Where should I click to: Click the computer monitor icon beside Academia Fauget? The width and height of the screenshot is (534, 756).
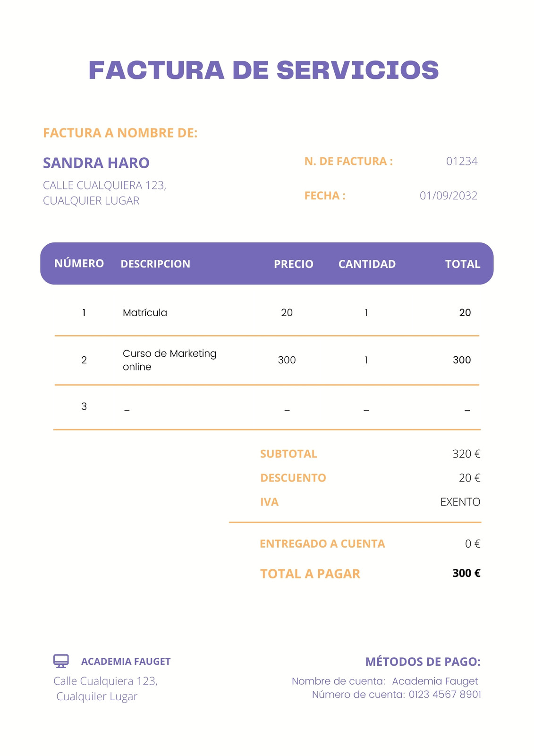point(61,661)
